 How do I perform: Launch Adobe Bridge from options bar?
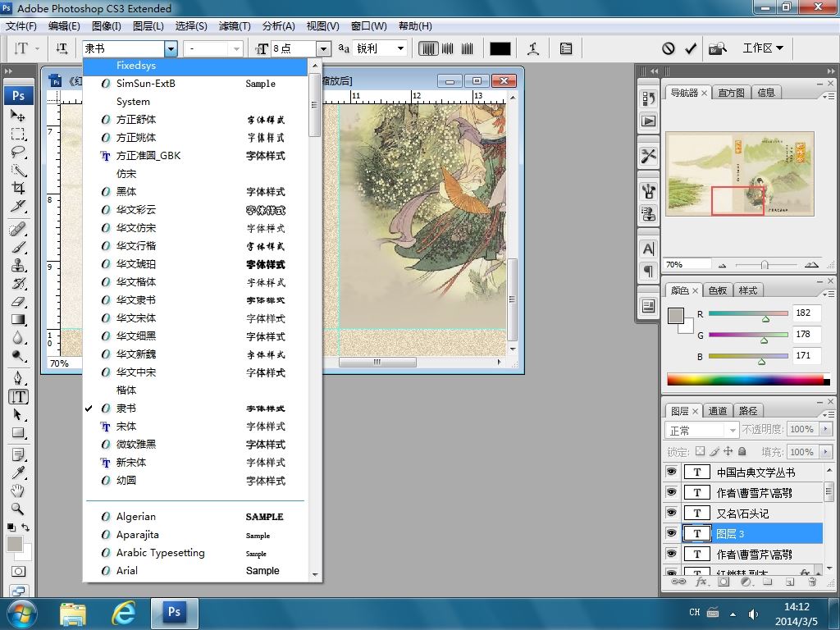pyautogui.click(x=717, y=48)
